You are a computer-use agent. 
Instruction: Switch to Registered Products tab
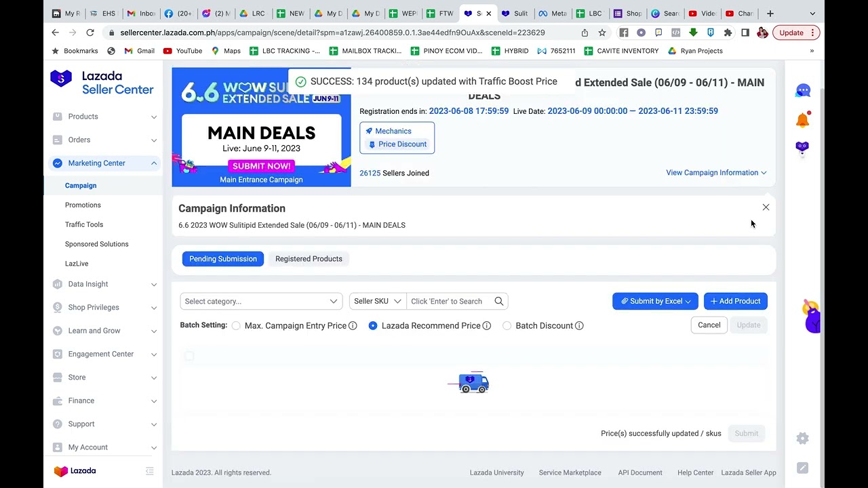point(309,259)
